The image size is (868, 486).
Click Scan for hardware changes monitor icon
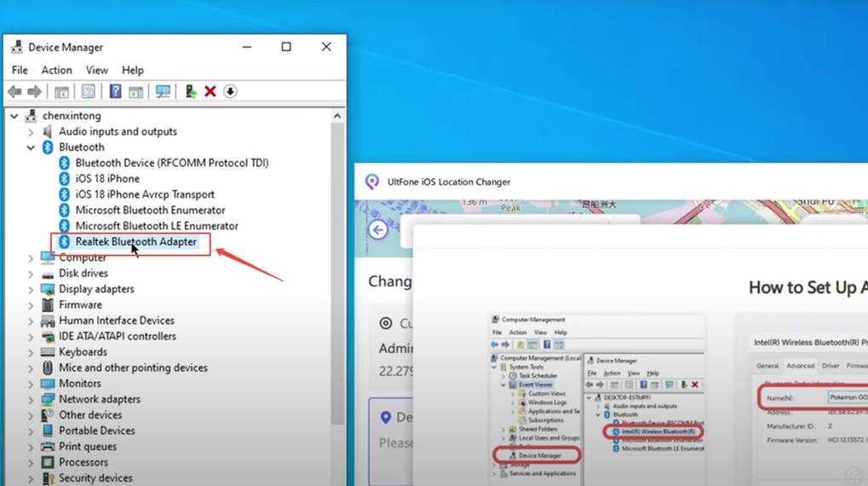click(163, 91)
